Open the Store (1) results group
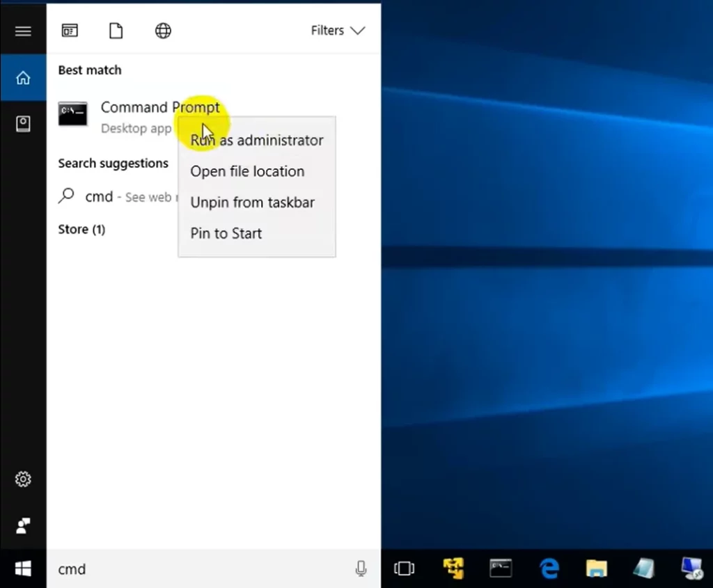The image size is (713, 588). click(x=82, y=230)
